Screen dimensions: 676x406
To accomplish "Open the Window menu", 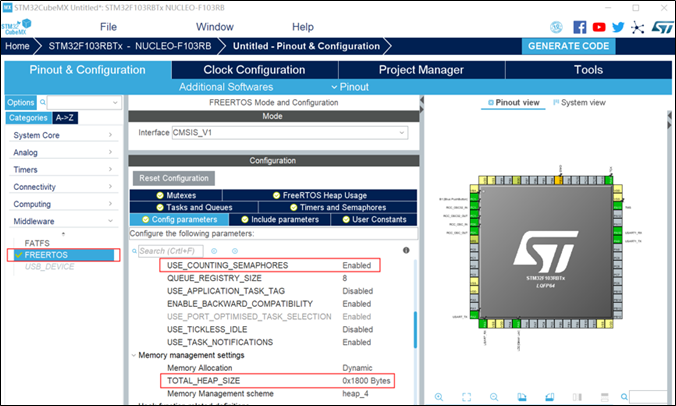I will 215,27.
